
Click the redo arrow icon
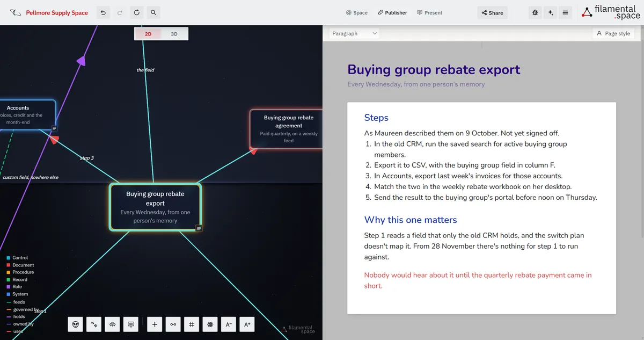pyautogui.click(x=120, y=12)
